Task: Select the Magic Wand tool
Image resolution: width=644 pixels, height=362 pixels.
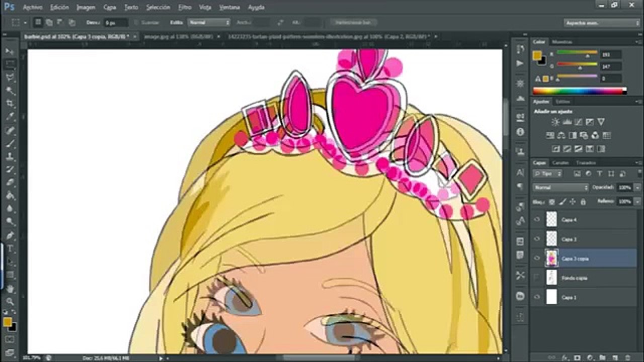Action: (x=10, y=90)
